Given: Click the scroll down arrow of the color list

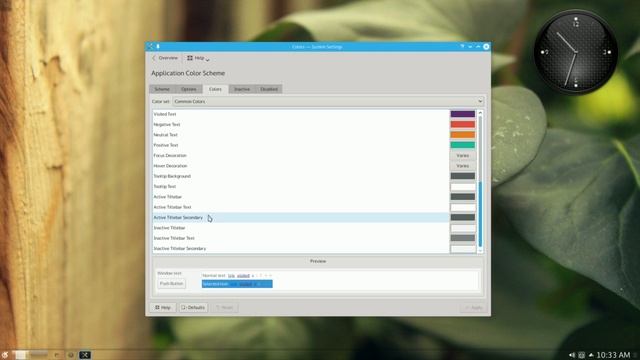Looking at the screenshot, I should (480, 250).
